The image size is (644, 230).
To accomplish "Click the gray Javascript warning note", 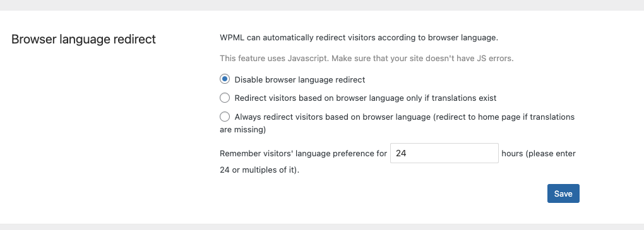I will click(367, 58).
